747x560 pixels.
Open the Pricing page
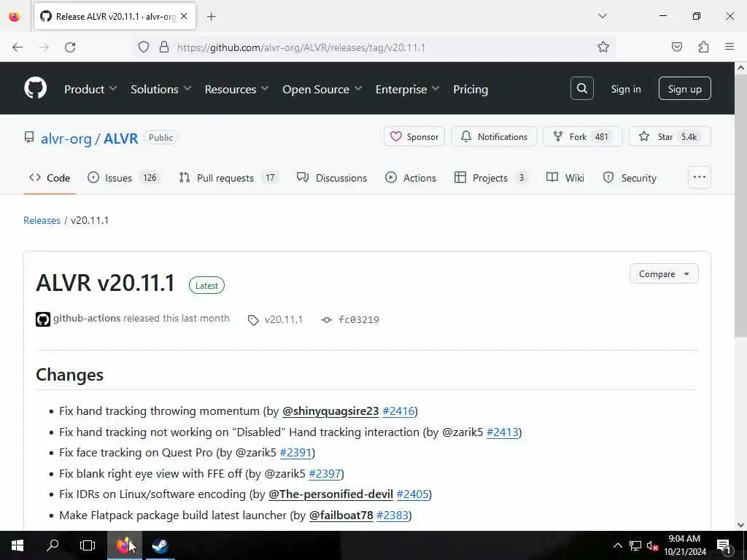tap(471, 89)
